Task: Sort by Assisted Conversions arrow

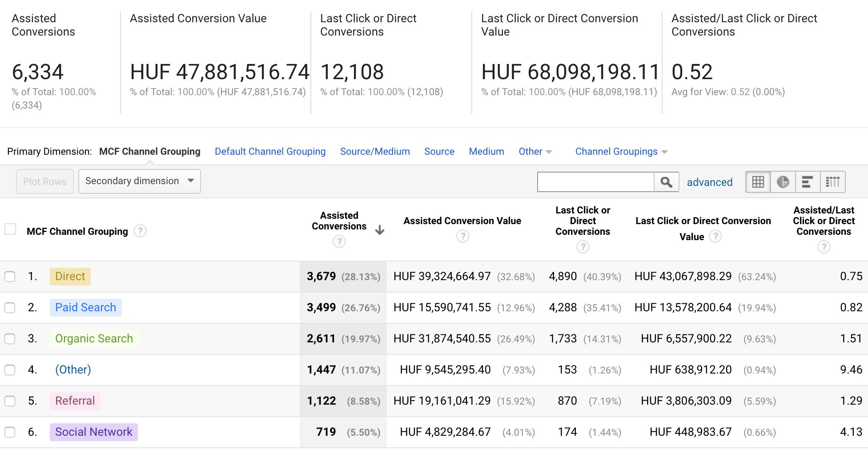Action: tap(380, 230)
